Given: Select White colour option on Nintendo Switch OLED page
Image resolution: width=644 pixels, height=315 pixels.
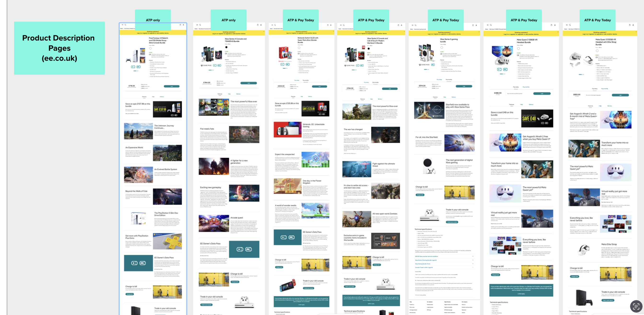Looking at the screenshot, I should coord(299,47).
